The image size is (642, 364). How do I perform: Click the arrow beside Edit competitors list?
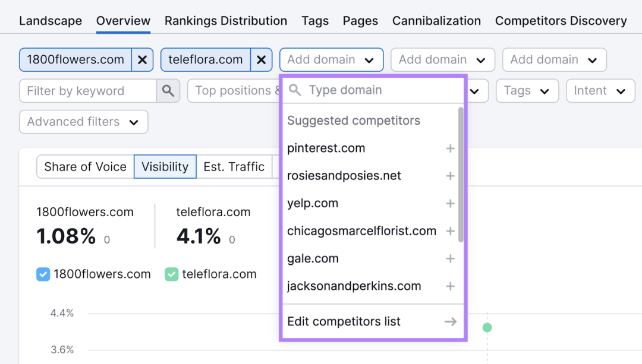pyautogui.click(x=451, y=321)
